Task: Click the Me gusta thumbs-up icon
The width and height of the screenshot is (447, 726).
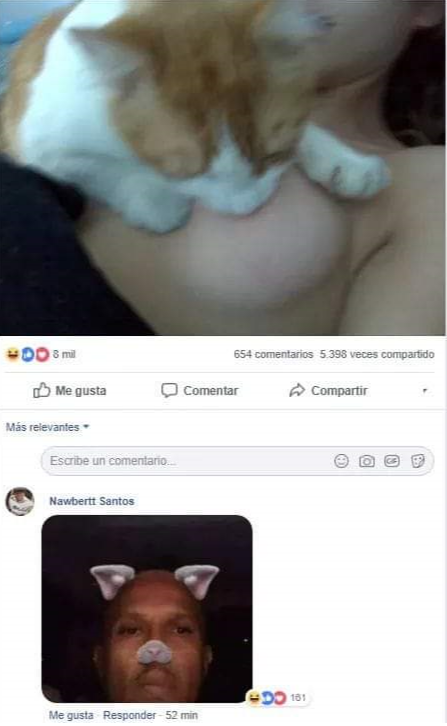Action: [41, 390]
